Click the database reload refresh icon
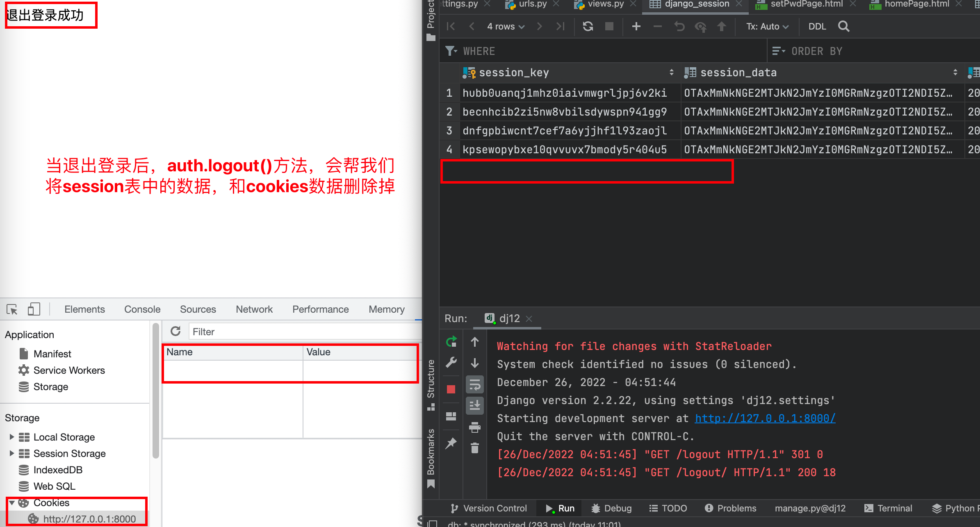Image resolution: width=980 pixels, height=527 pixels. pos(588,27)
